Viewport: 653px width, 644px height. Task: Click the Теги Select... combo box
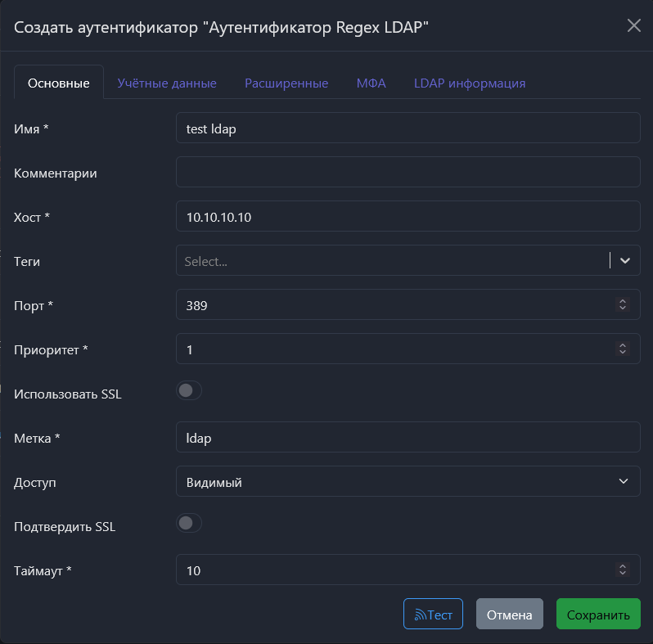pyautogui.click(x=391, y=260)
